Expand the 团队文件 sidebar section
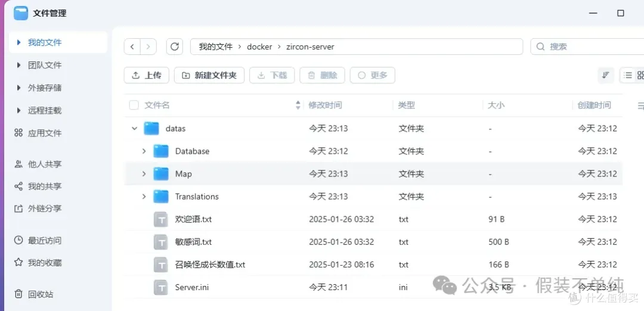 coord(19,66)
